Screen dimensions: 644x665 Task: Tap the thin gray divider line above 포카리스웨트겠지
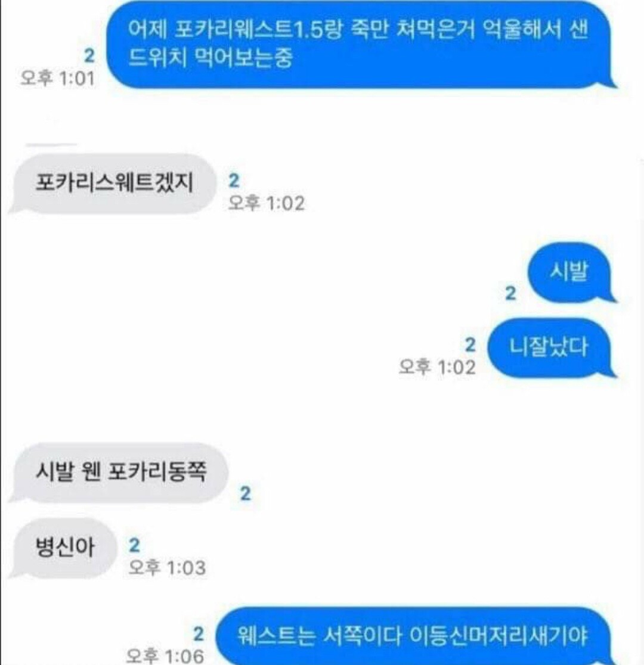point(51,145)
